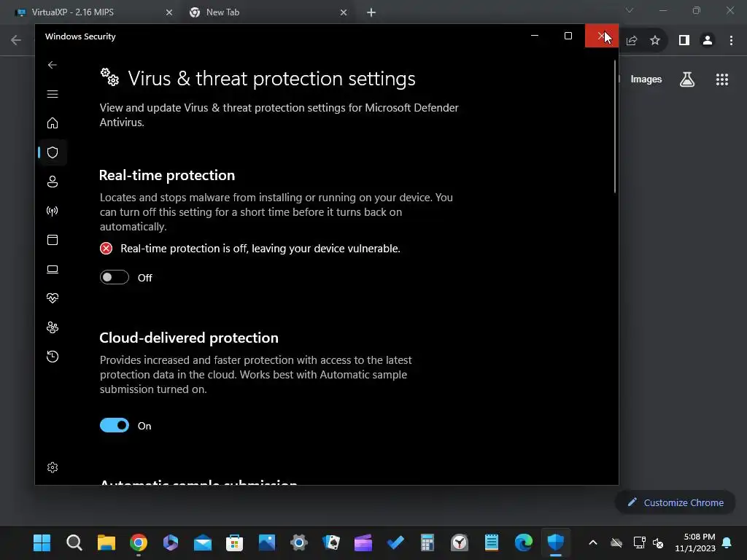Click the Customize Chrome button
This screenshot has height=560, width=747.
pos(675,502)
